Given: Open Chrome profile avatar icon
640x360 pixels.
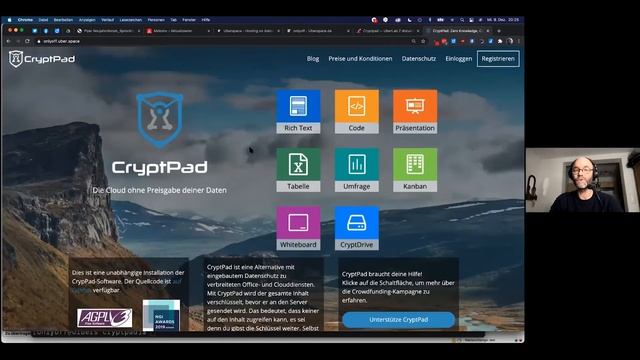Looking at the screenshot, I should coord(510,41).
